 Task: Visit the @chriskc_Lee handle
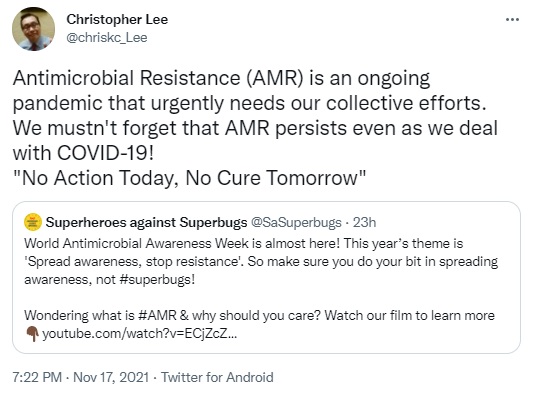[107, 37]
